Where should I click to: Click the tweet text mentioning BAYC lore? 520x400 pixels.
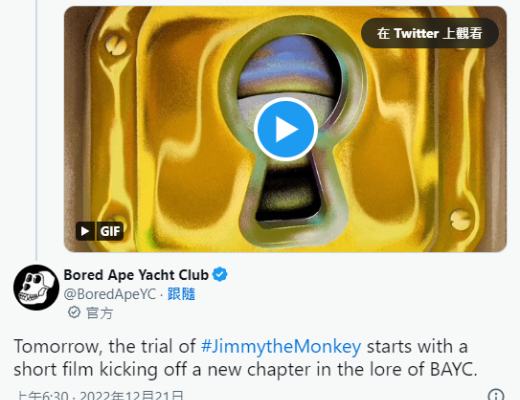tap(245, 358)
